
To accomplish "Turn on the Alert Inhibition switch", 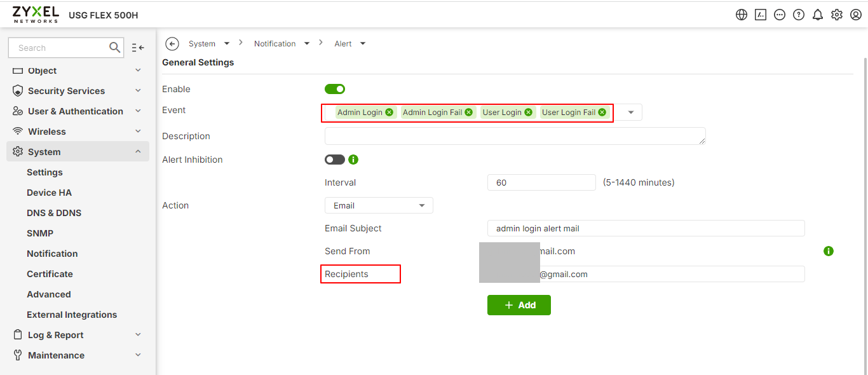I will pos(335,160).
